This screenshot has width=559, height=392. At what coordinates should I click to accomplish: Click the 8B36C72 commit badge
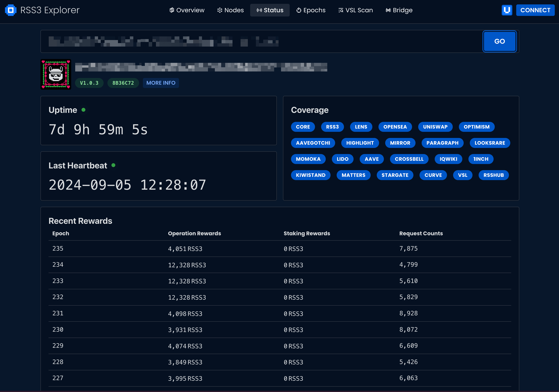point(123,83)
